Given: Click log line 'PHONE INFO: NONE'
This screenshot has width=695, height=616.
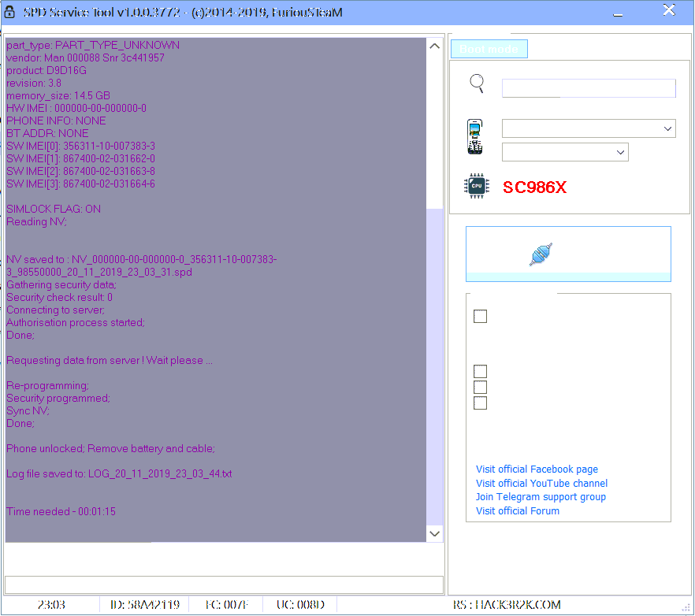Looking at the screenshot, I should coord(56,121).
